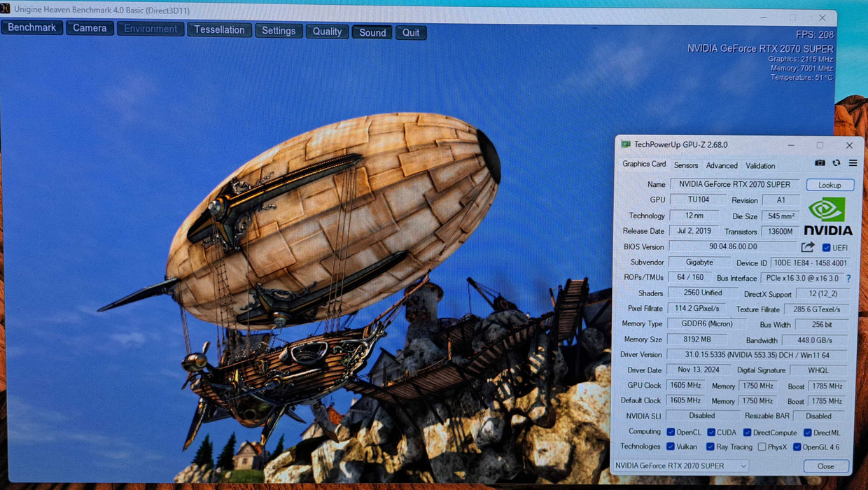Click the Unigine Heaven title bar icon
The height and width of the screenshot is (490, 868).
pyautogui.click(x=5, y=10)
